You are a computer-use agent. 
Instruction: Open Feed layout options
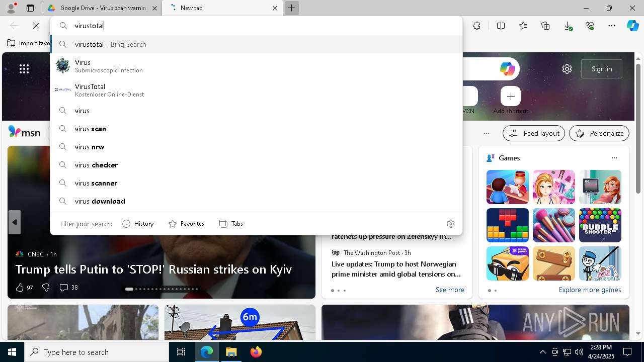(x=534, y=133)
